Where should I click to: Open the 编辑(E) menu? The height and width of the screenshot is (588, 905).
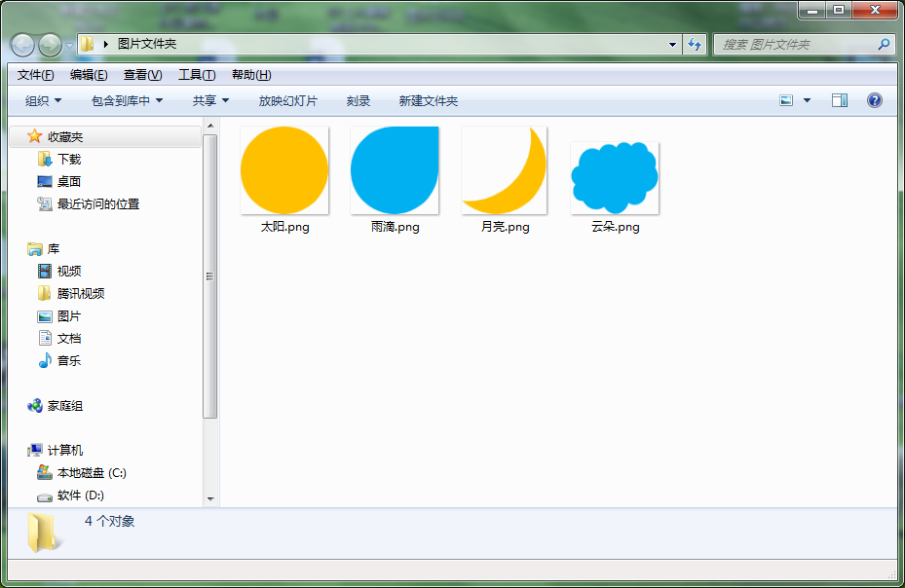(89, 75)
